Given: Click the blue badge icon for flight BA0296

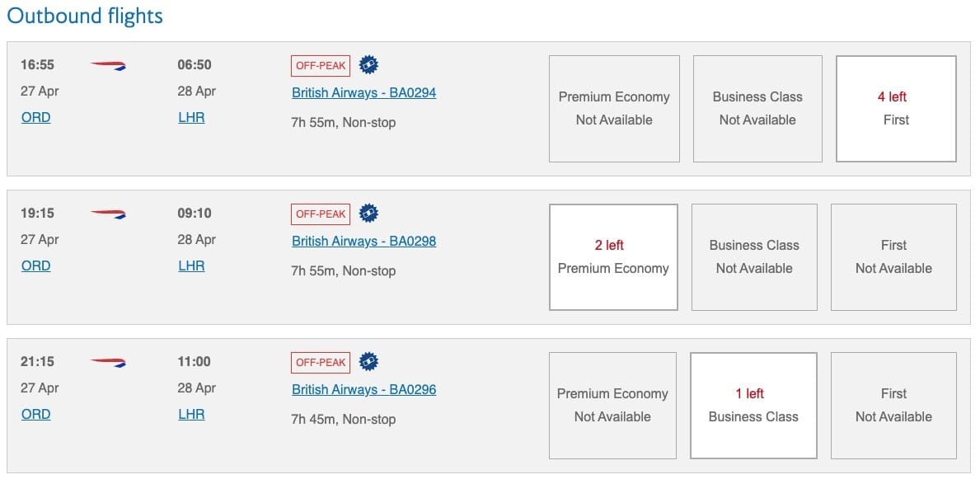Looking at the screenshot, I should [x=368, y=361].
